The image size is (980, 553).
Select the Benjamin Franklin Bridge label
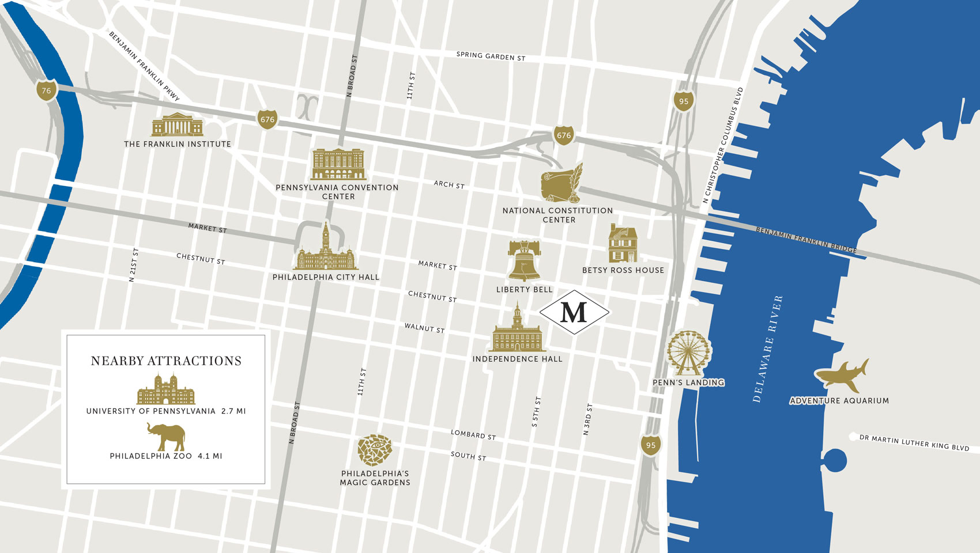[806, 240]
